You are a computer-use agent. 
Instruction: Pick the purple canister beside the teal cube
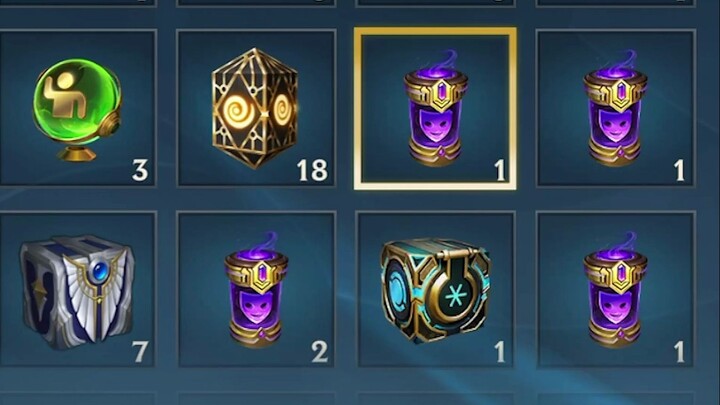[x=615, y=290]
